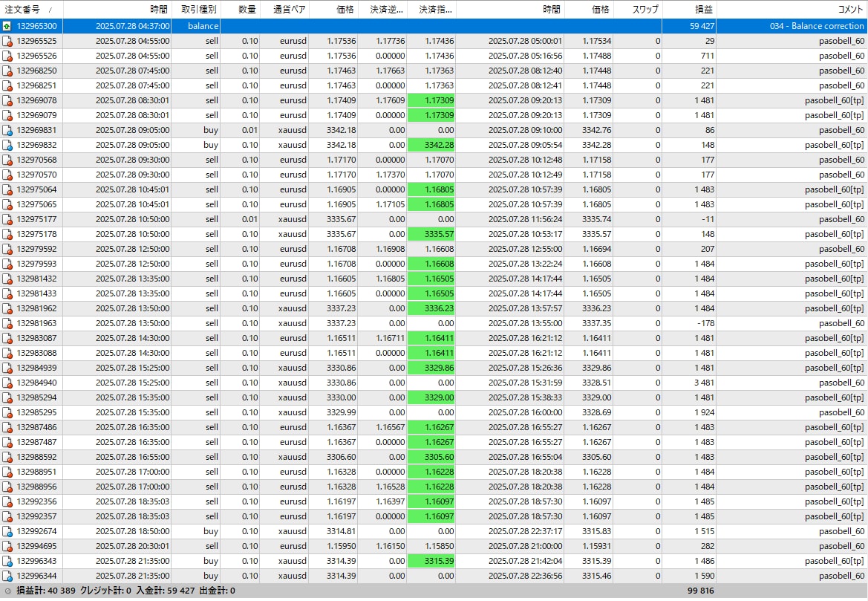Screen dimensions: 868x601
Task: Click the order icon for 132984940
Action: tap(7, 383)
